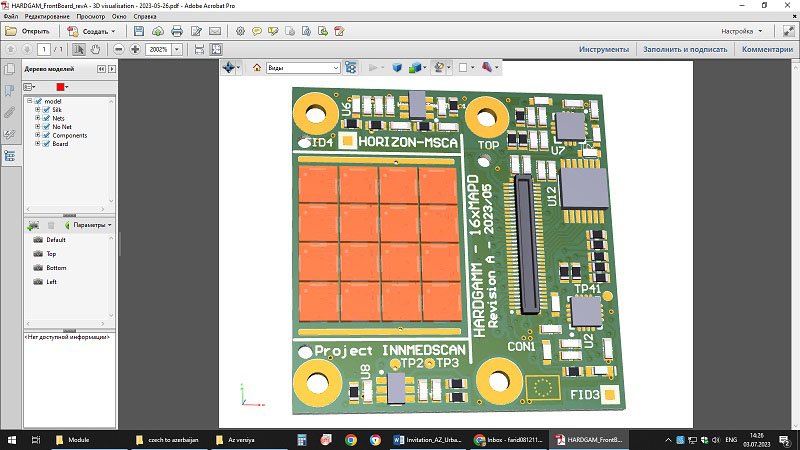This screenshot has height=450, width=800.
Task: Click the 3D rotate navigation tool
Action: pos(230,68)
